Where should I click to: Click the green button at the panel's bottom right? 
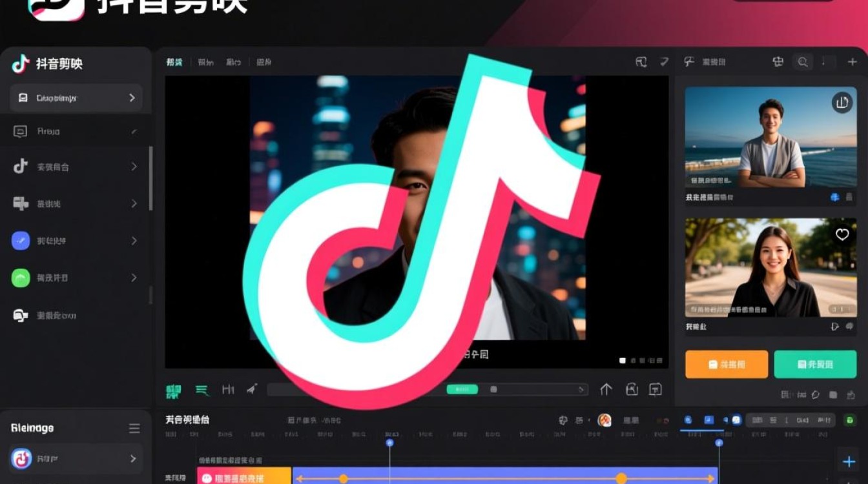pyautogui.click(x=814, y=364)
